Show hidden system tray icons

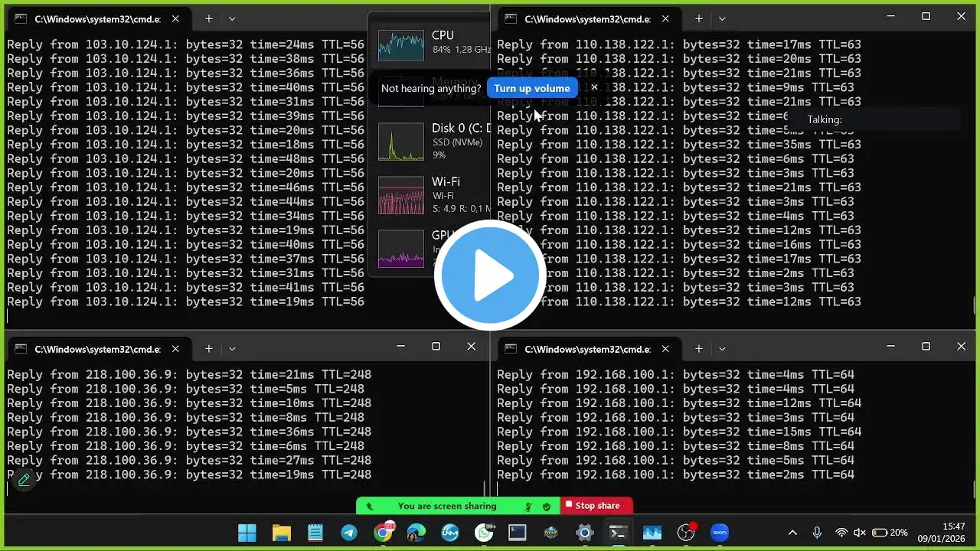792,533
